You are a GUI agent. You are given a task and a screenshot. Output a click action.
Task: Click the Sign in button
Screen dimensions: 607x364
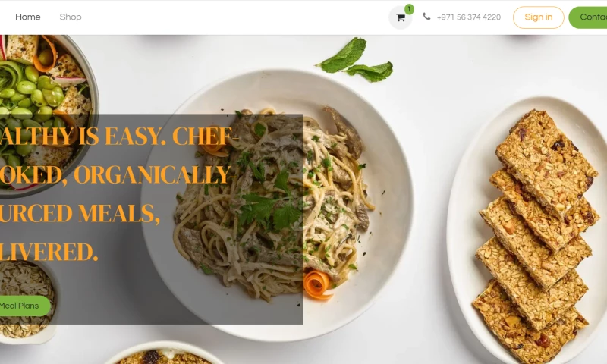[539, 17]
